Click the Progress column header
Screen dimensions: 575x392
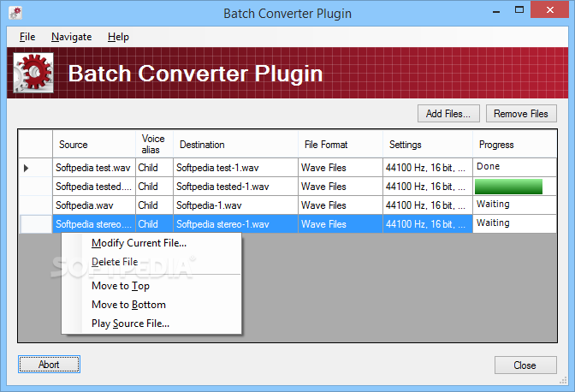click(515, 144)
